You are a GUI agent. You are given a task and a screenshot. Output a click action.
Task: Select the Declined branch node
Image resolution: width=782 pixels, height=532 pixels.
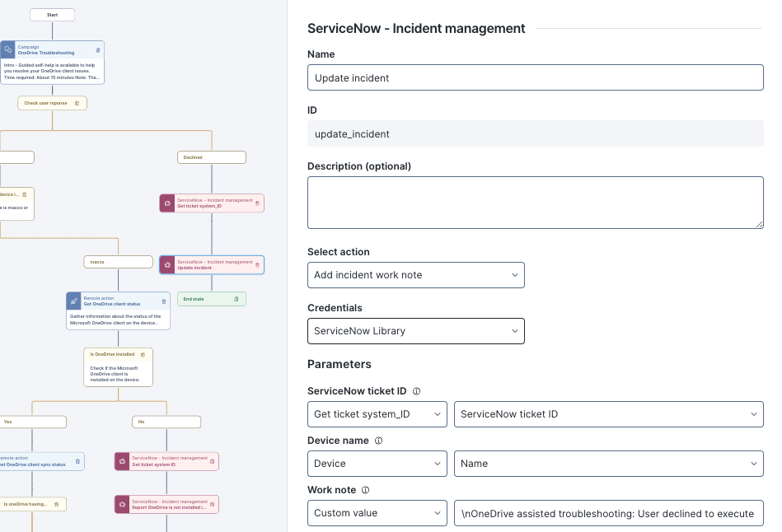pyautogui.click(x=212, y=156)
